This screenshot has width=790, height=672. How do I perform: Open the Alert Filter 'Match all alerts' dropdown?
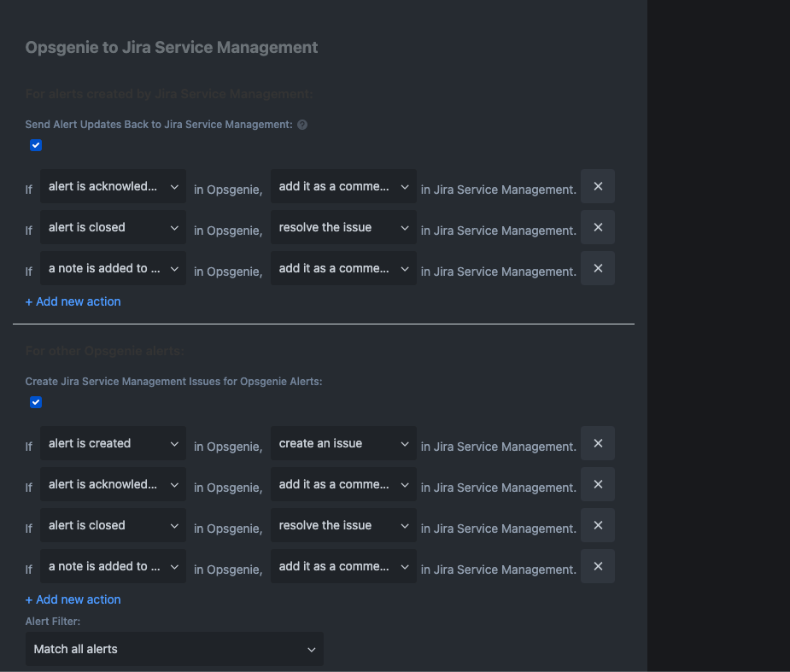[x=174, y=649]
